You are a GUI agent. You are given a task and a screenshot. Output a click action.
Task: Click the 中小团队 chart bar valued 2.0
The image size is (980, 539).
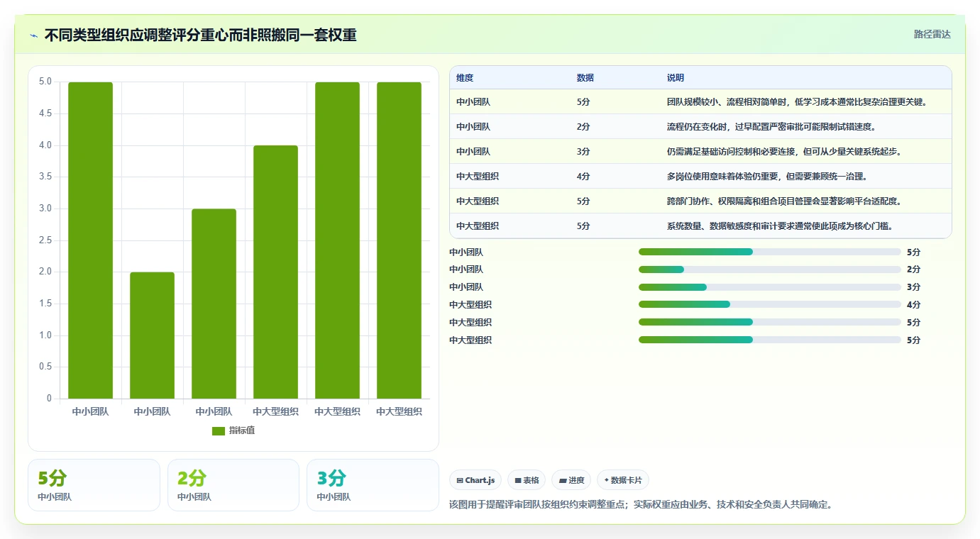click(152, 335)
